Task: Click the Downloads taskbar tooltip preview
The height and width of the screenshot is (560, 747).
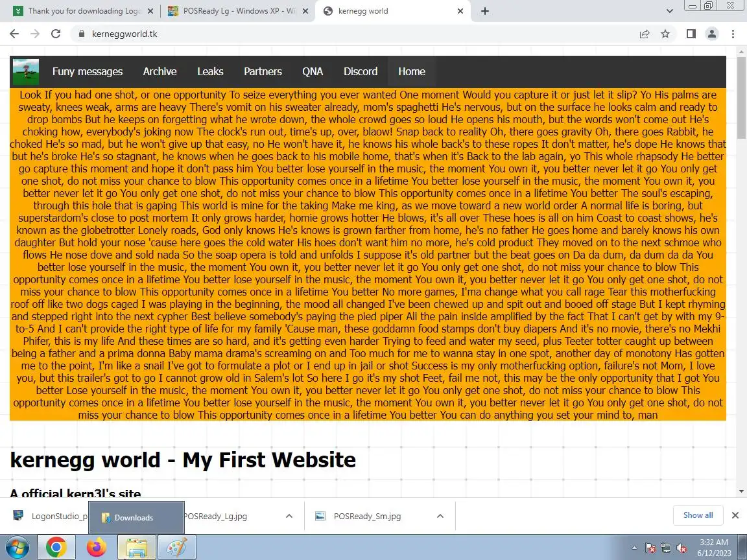Action: click(136, 518)
